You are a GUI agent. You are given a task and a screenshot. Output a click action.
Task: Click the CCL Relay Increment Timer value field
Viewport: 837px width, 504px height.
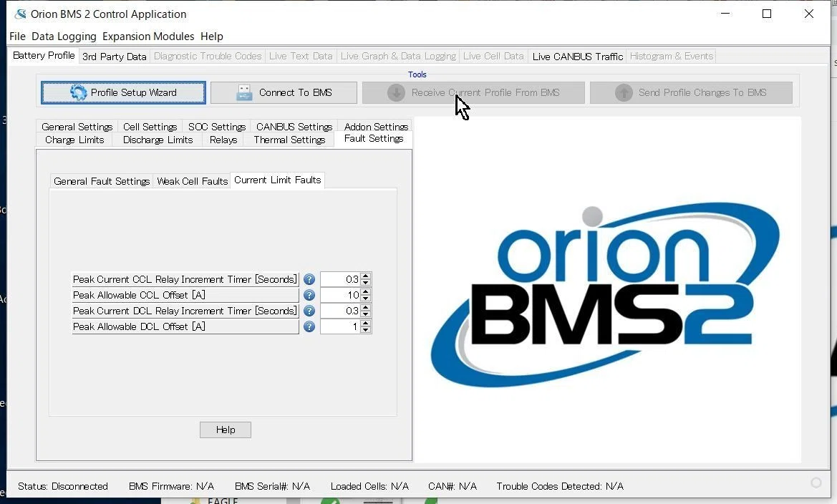pyautogui.click(x=341, y=279)
